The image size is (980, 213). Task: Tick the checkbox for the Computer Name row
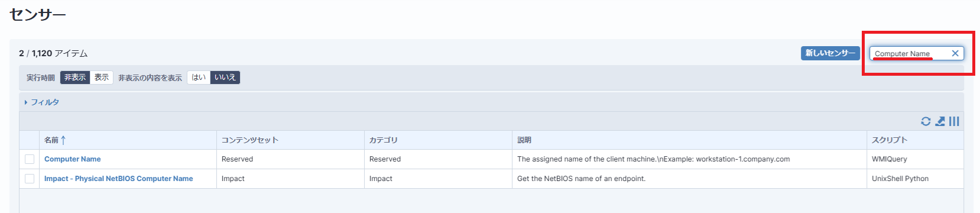(30, 159)
